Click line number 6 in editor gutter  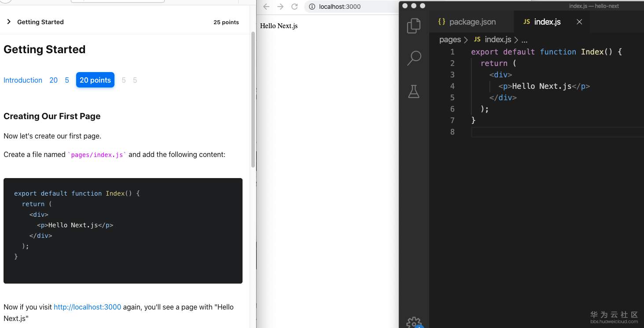click(x=452, y=109)
